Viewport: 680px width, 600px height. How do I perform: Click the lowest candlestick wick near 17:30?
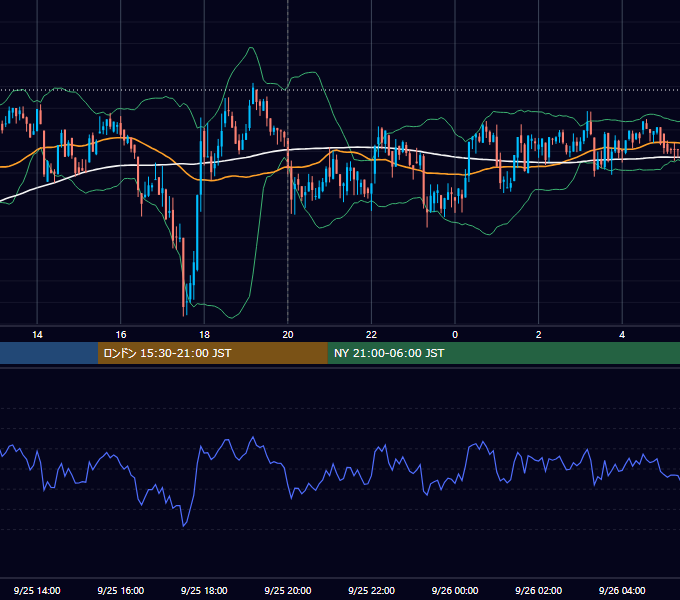pyautogui.click(x=183, y=313)
